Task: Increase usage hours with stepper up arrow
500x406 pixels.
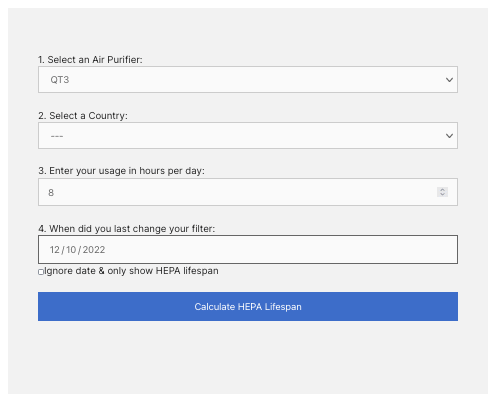Action: click(x=442, y=190)
